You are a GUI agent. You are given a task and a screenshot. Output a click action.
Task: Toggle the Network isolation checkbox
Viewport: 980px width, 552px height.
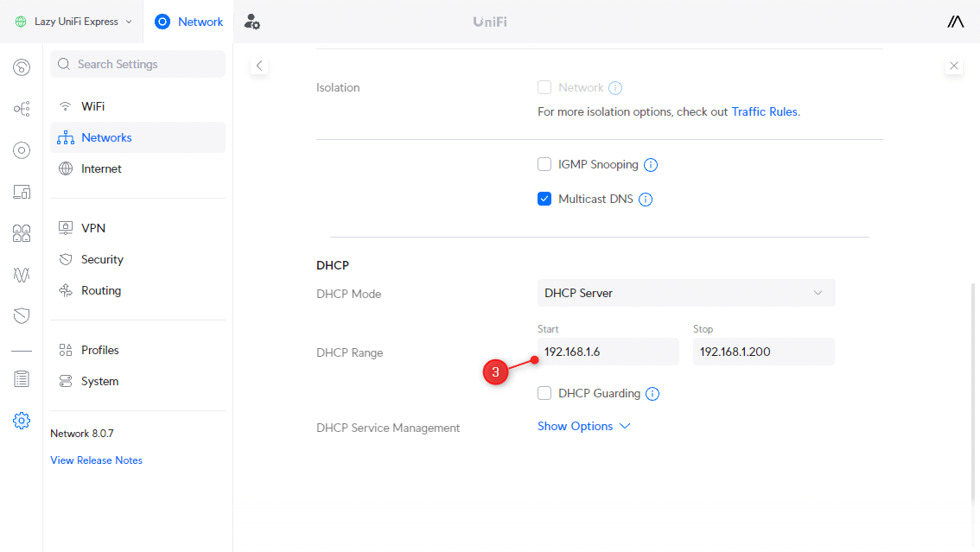coord(544,87)
